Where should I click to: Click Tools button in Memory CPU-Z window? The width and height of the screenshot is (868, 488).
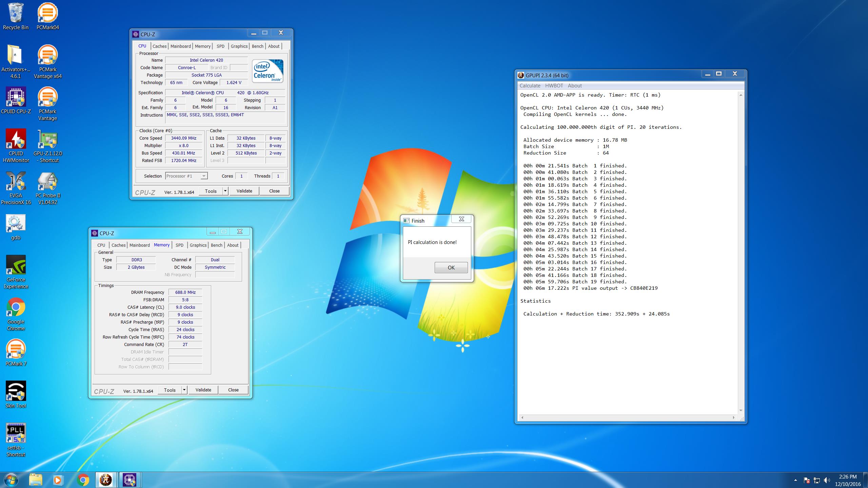170,390
